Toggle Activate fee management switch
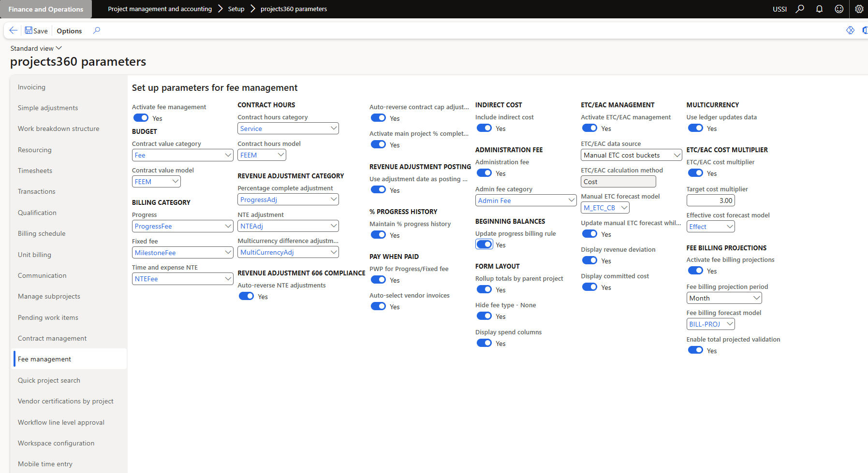Screen dimensions: 868x473 coord(141,118)
